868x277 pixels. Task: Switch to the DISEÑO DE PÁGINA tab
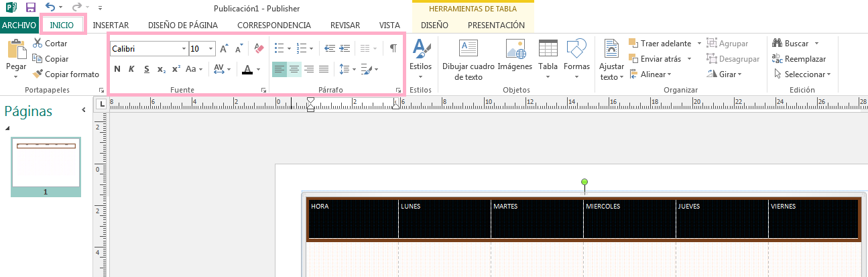(182, 25)
